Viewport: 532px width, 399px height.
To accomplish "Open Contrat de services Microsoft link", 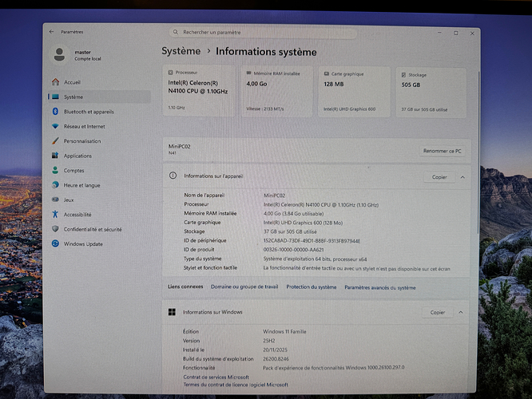I will coord(216,377).
